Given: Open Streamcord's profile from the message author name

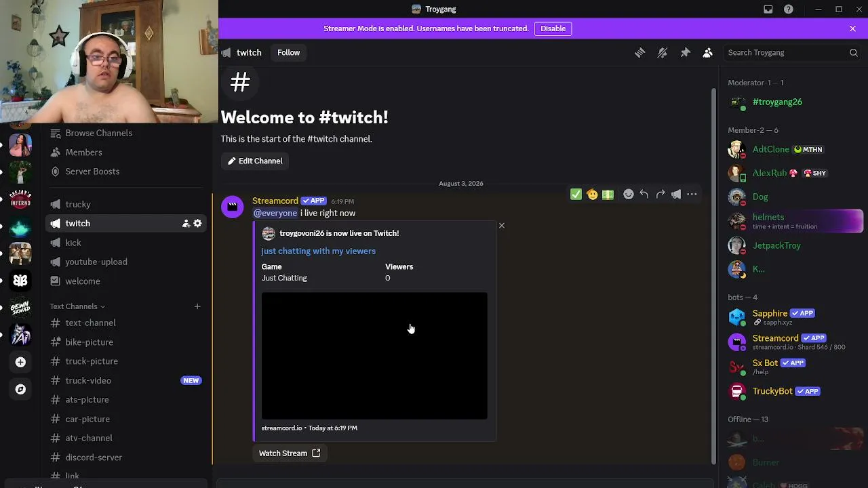Looking at the screenshot, I should [275, 201].
